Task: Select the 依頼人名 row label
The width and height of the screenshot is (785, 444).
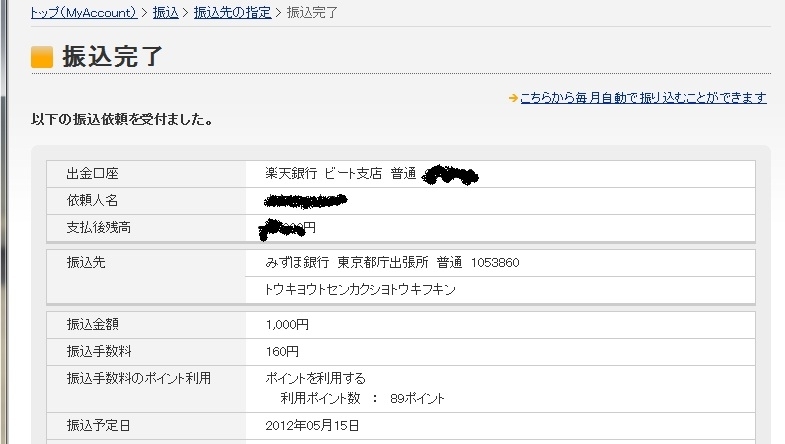Action: [x=93, y=201]
